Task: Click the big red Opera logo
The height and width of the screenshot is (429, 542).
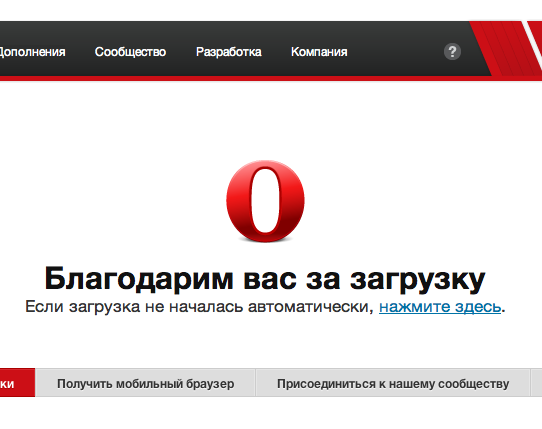Action: 265,201
